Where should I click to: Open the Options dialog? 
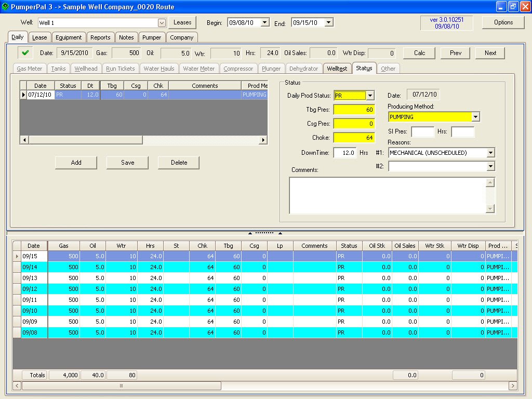tap(504, 22)
